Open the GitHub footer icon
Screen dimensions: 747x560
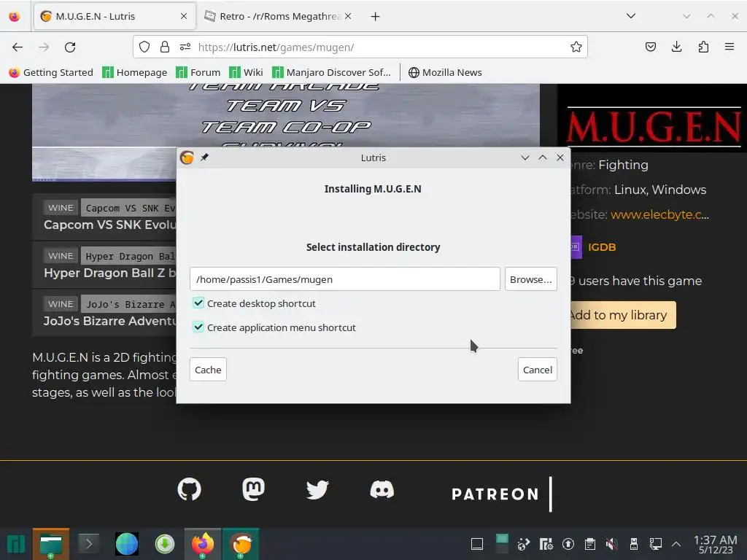coord(189,489)
